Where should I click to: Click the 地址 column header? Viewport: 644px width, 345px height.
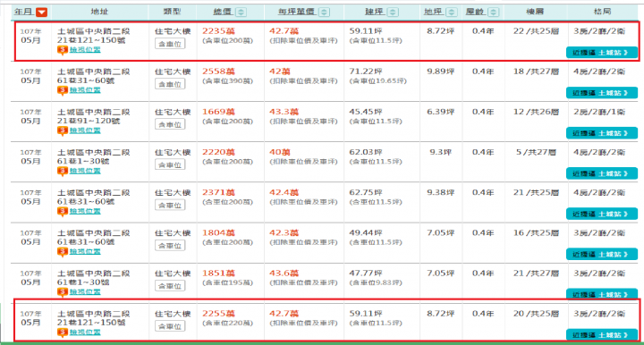pyautogui.click(x=99, y=12)
